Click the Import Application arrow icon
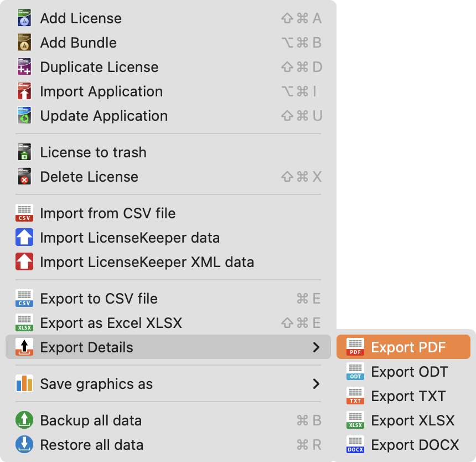The height and width of the screenshot is (462, 476). point(24,92)
